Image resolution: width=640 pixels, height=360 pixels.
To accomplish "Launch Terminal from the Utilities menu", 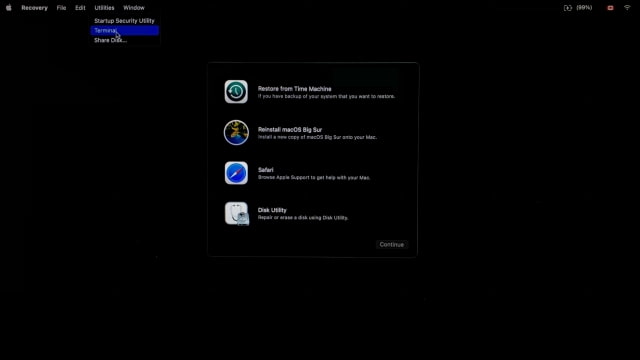I will pos(124,31).
